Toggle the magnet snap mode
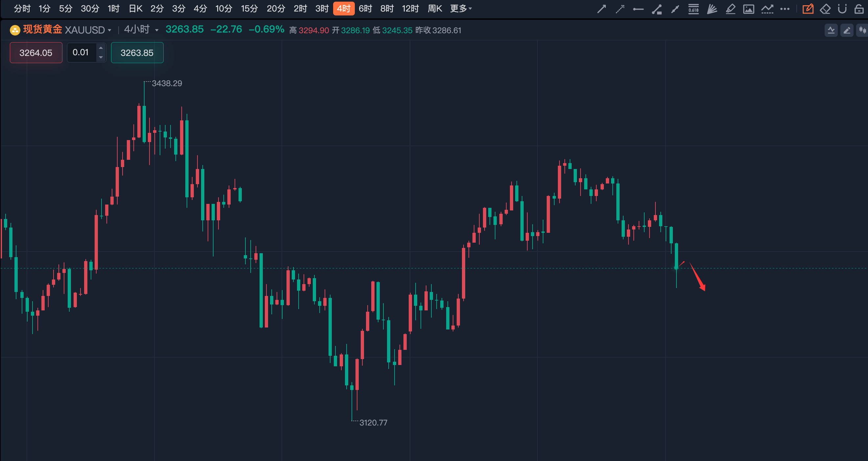 pos(842,9)
